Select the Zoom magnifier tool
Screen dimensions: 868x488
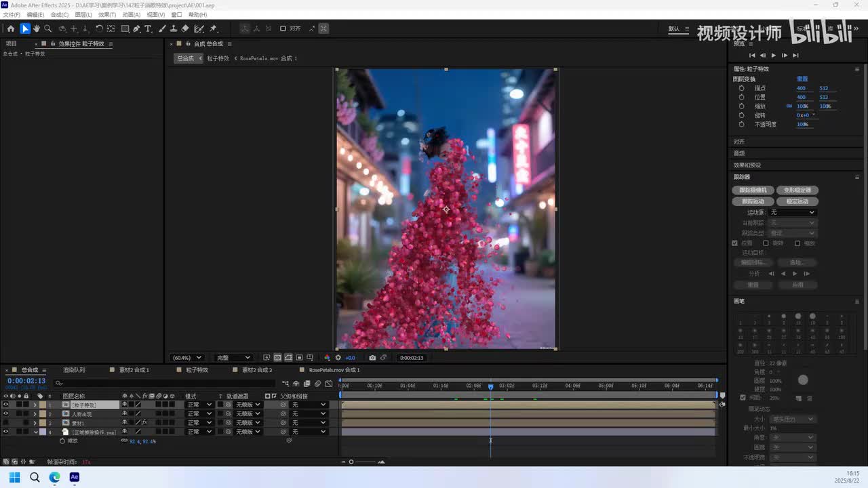click(48, 28)
